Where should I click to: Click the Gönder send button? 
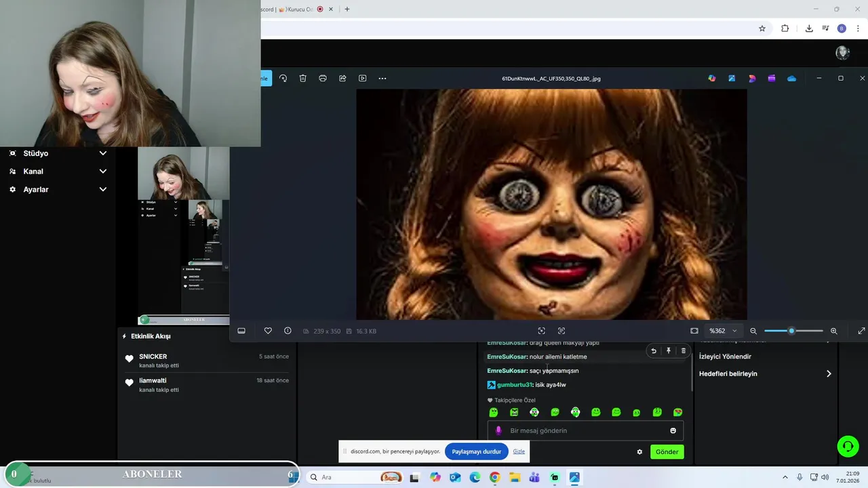click(667, 451)
